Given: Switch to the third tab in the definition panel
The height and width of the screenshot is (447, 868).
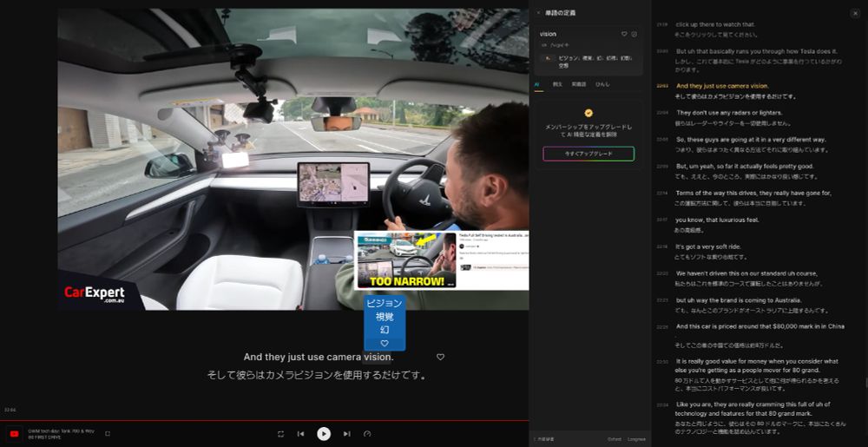Looking at the screenshot, I should 578,84.
